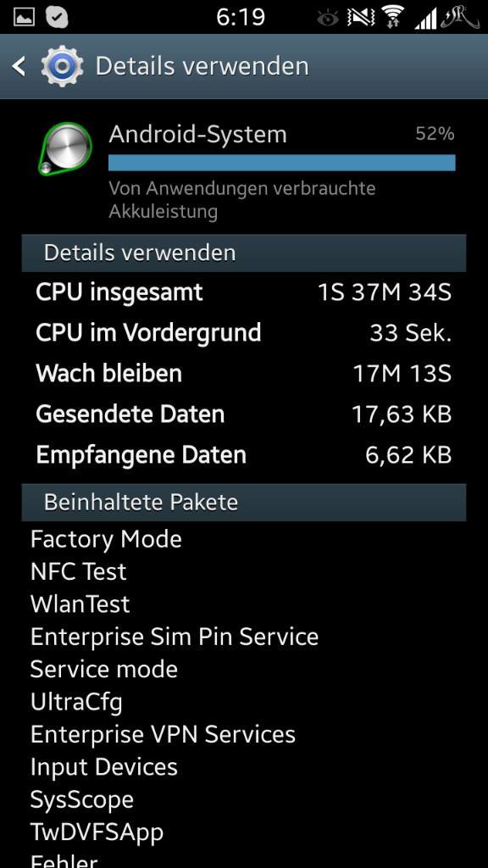Select the blue battery usage bar
The image size is (488, 868).
(x=281, y=163)
